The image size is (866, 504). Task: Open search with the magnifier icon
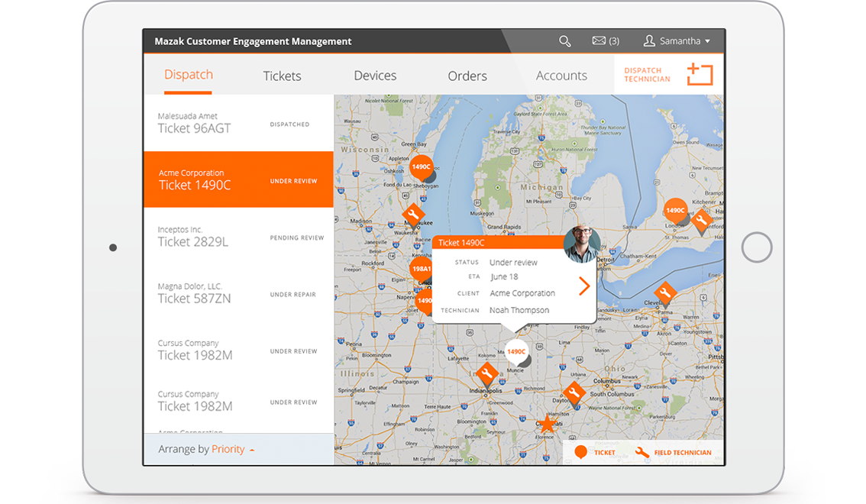564,41
